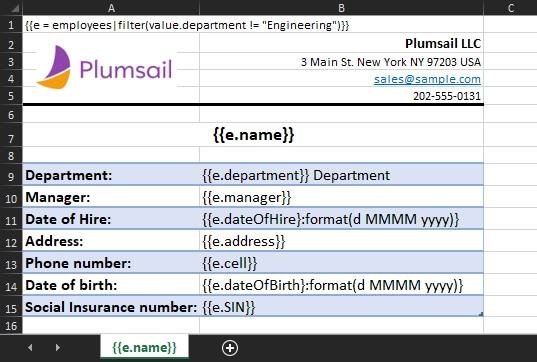The image size is (537, 362).
Task: Select the employees filter formula cell
Action: [x=111, y=25]
